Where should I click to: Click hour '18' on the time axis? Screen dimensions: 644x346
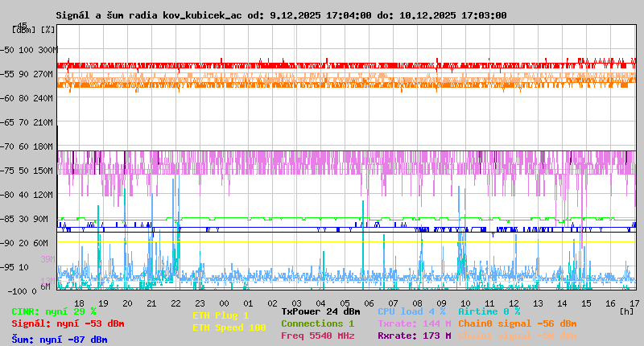79,303
